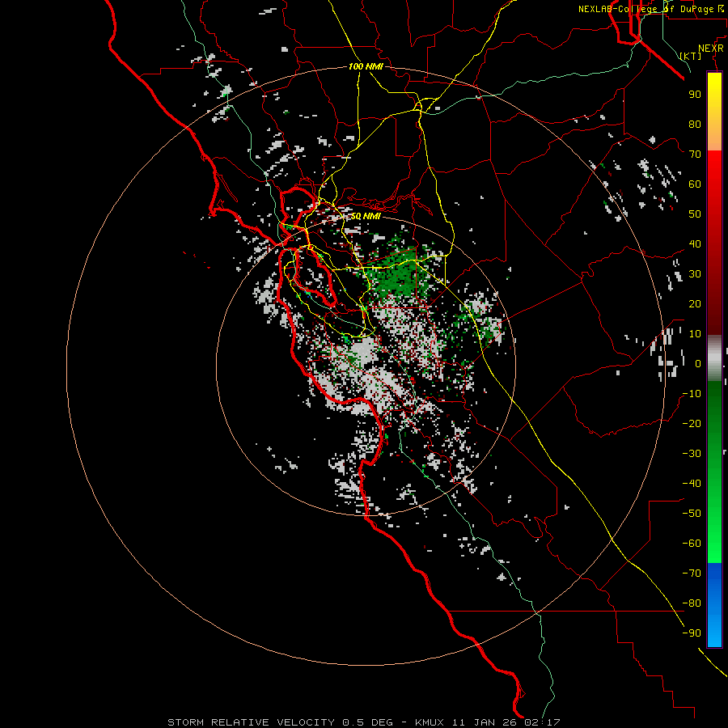Click the -10 value on velocity scale

692,394
